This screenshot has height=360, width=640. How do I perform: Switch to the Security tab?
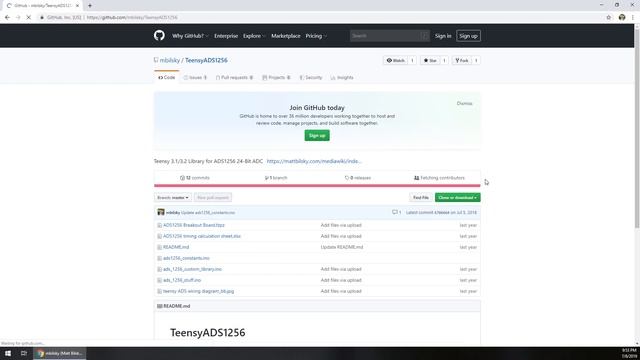pyautogui.click(x=311, y=77)
